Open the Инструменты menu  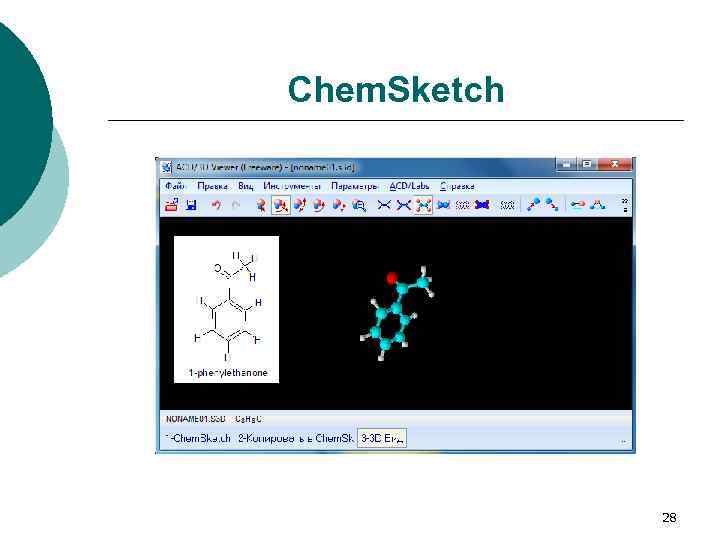click(x=292, y=186)
